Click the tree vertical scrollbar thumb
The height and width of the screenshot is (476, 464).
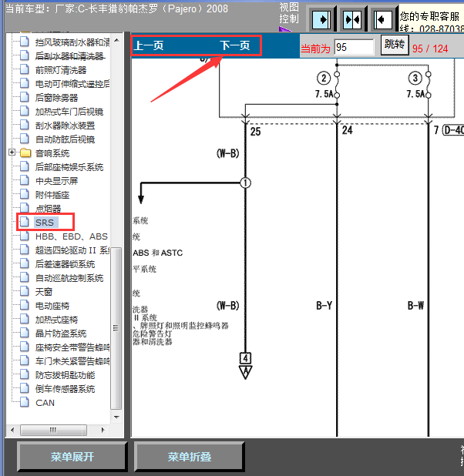pyautogui.click(x=116, y=328)
